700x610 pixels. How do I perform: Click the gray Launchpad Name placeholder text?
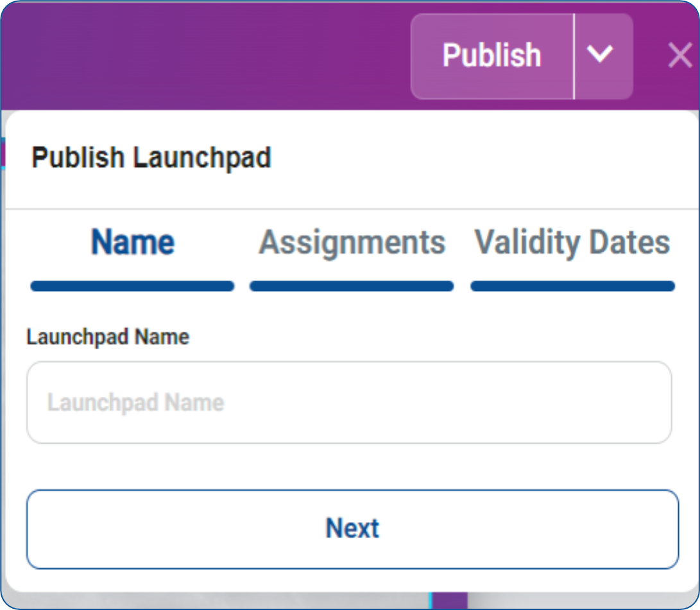pyautogui.click(x=135, y=403)
